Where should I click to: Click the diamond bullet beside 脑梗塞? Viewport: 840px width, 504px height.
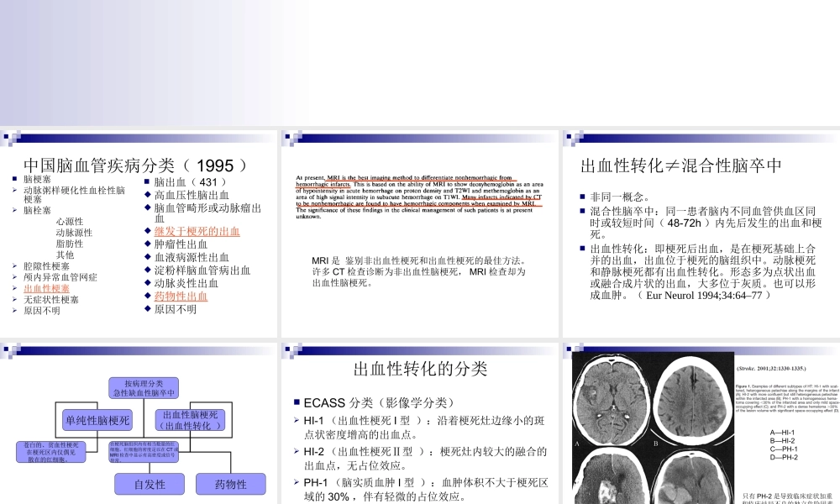click(14, 179)
